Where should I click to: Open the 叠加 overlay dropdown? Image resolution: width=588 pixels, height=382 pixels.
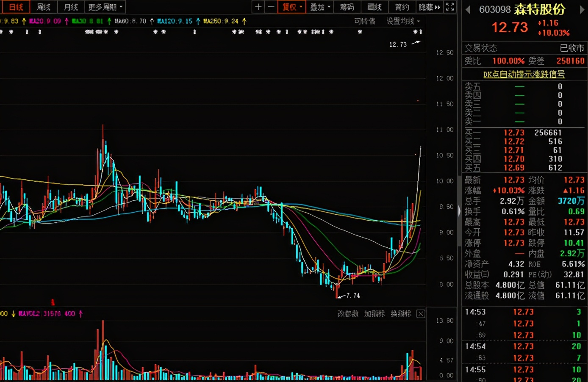[x=320, y=7]
